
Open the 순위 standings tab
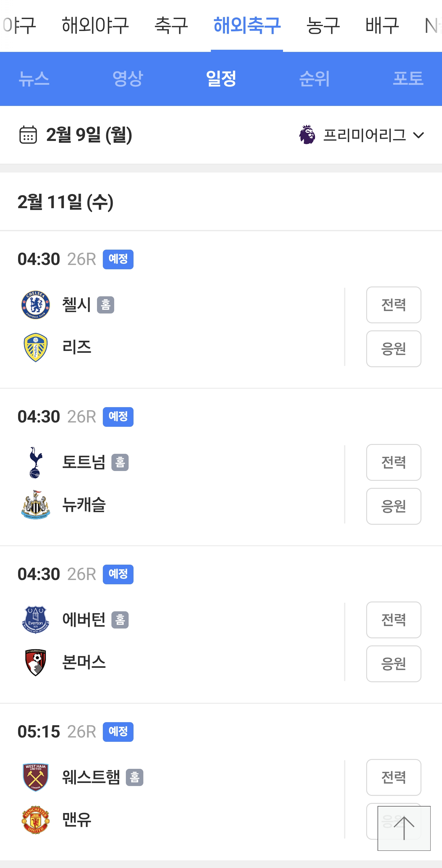tap(314, 79)
